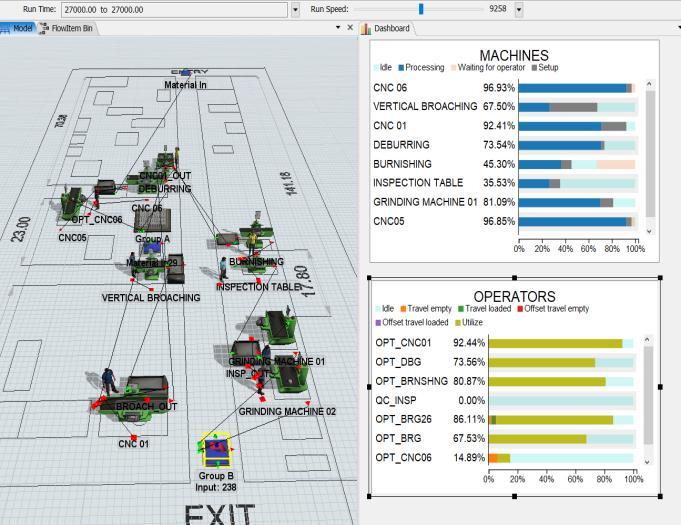
Task: Click the MACHINES scrollbar up arrow
Action: tap(649, 83)
